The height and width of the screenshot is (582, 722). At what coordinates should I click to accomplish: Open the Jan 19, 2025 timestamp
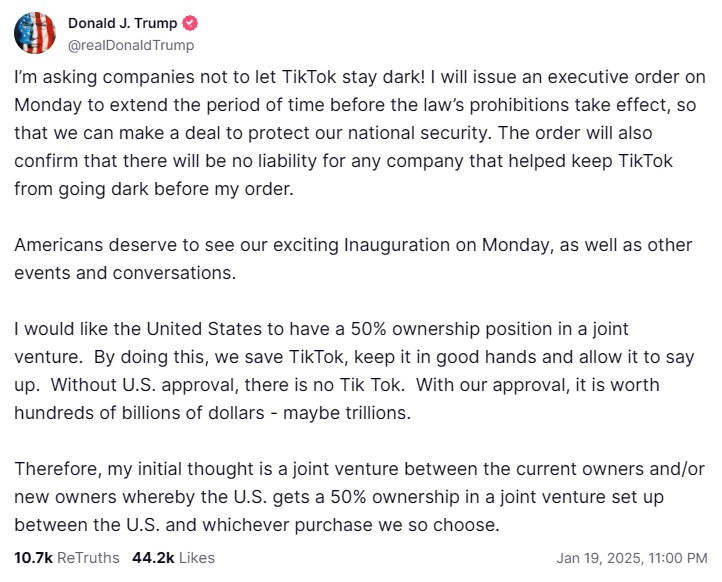click(x=632, y=558)
